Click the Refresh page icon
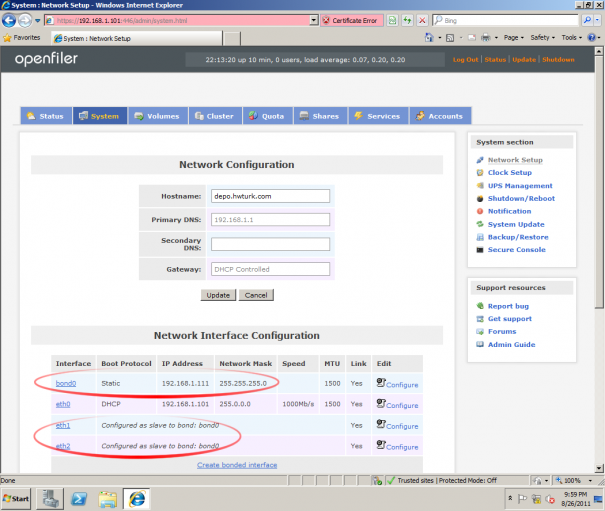605x511 pixels. coord(407,20)
